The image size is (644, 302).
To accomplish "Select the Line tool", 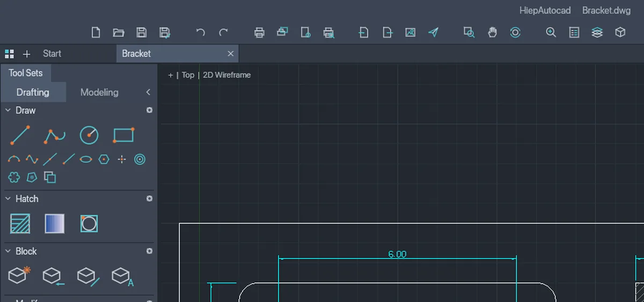I will coord(20,135).
